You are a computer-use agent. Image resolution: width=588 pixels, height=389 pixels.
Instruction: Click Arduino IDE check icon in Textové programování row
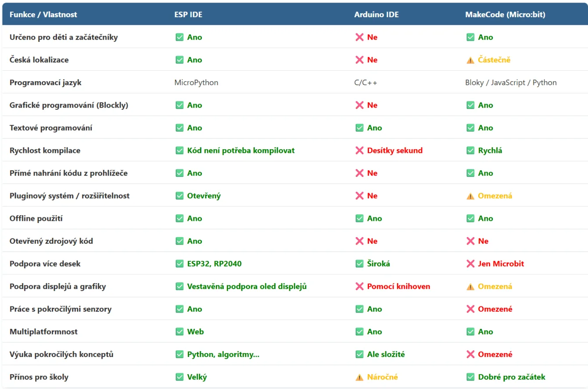pos(359,128)
